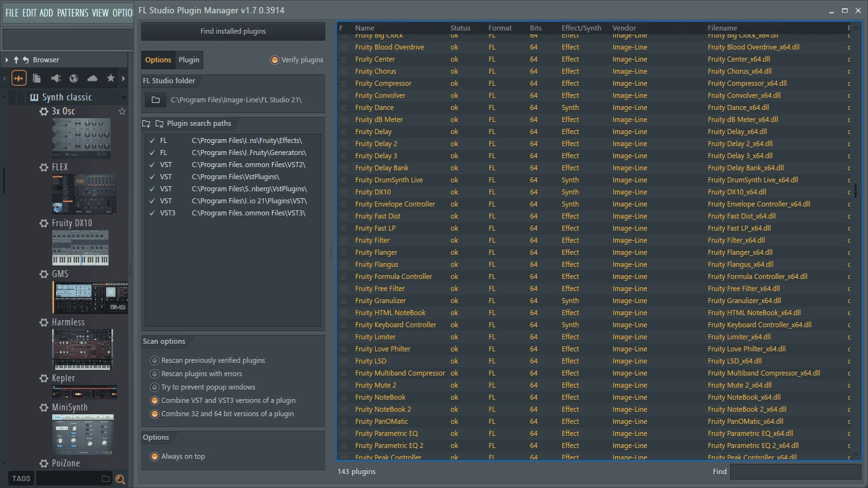
Task: Sort by the Status column header
Action: tap(460, 28)
